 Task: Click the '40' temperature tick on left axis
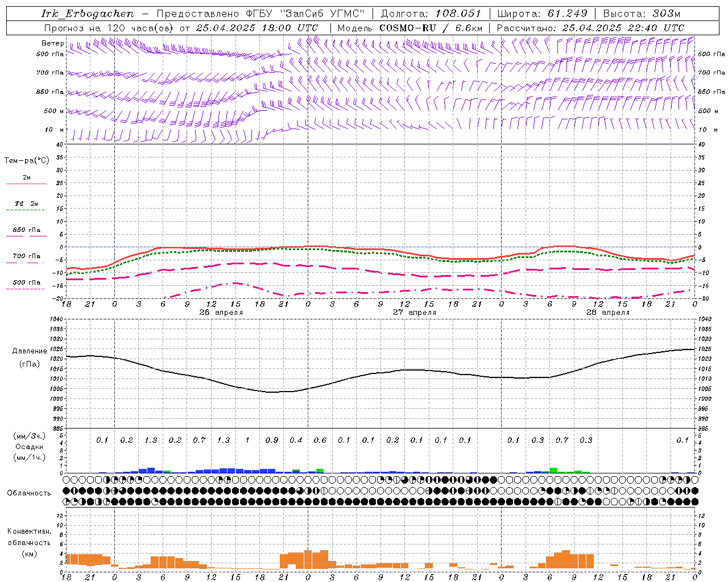59,144
